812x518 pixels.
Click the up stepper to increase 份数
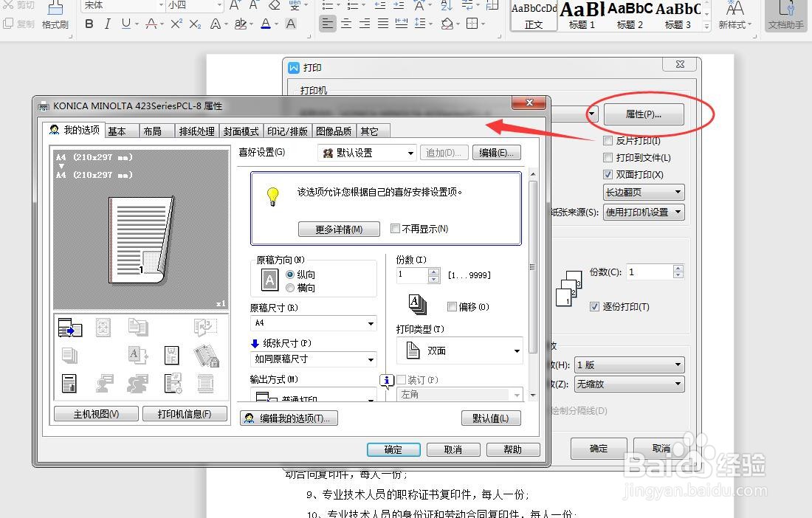(433, 273)
